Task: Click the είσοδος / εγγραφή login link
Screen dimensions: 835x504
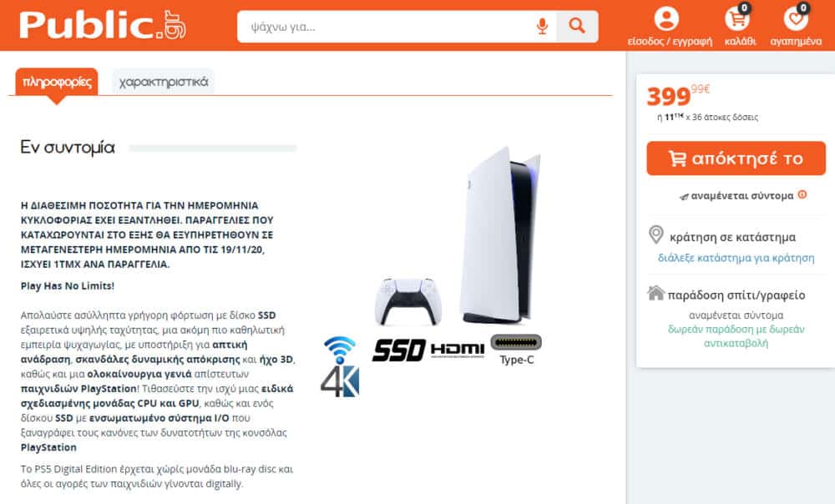Action: point(670,42)
